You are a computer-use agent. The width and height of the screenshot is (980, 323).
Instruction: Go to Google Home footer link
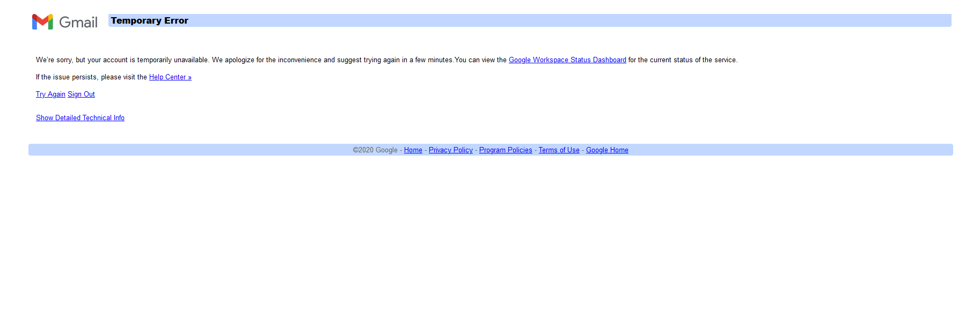(x=607, y=150)
